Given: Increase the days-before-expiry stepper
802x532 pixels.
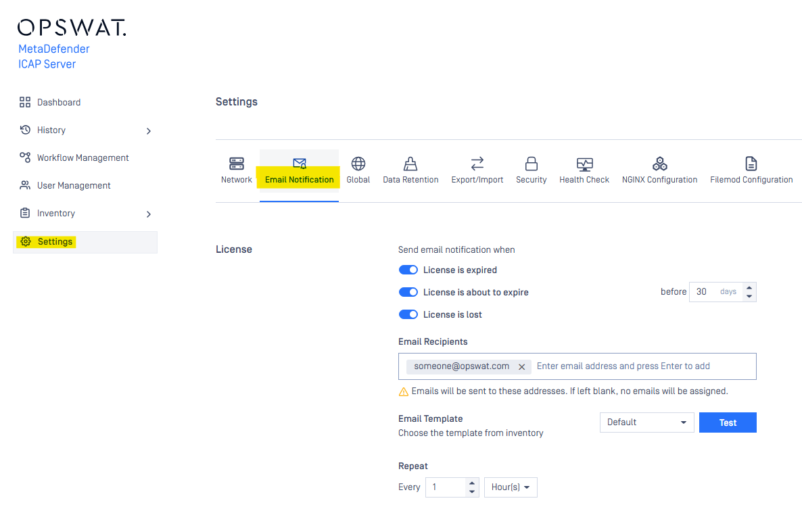Looking at the screenshot, I should coord(749,288).
